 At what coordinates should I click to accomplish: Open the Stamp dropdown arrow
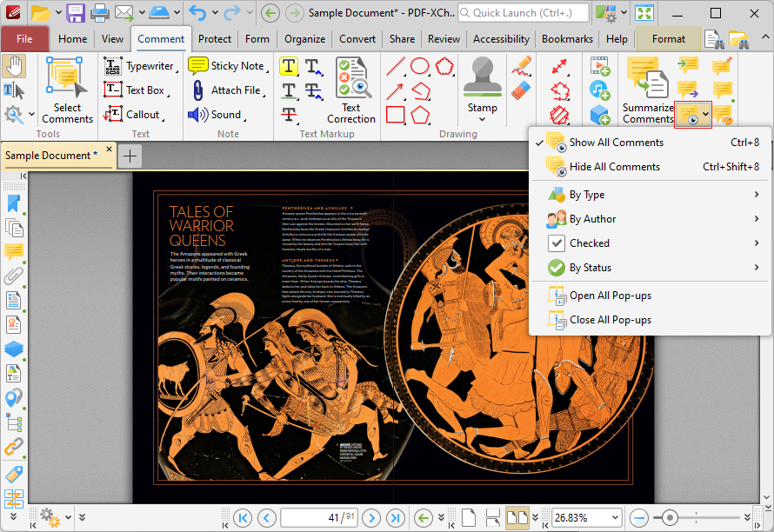pyautogui.click(x=483, y=119)
